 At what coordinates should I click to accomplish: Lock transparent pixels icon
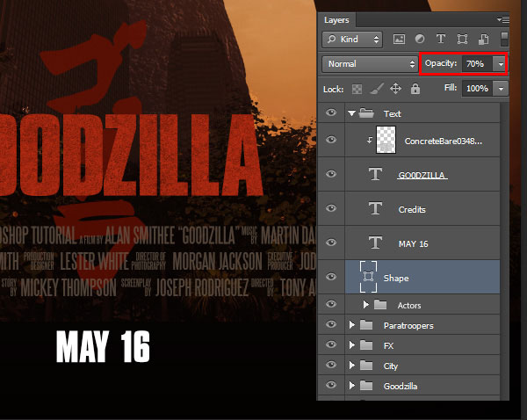[x=357, y=89]
